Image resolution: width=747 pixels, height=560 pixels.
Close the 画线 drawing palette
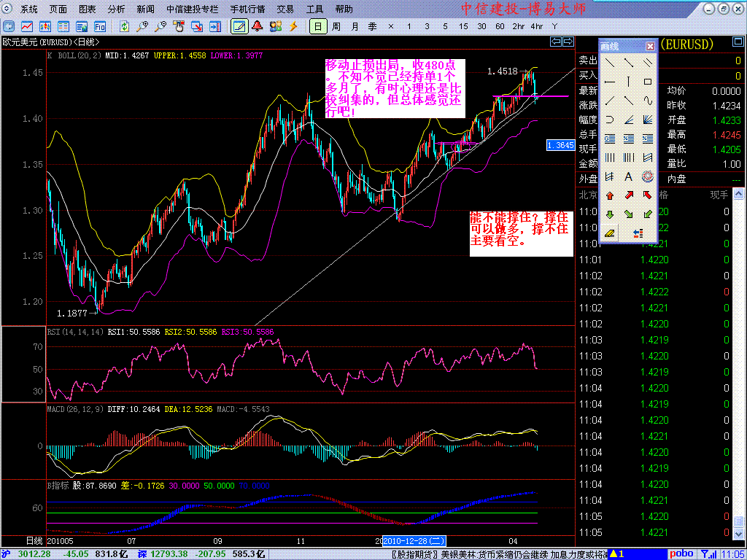click(x=650, y=46)
